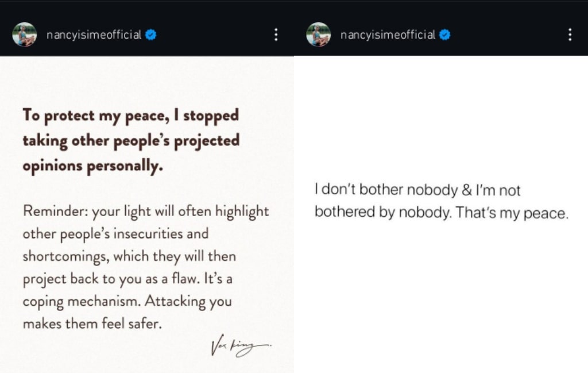Open three-dot menu on 'I don't bother nobody' story
588x373 pixels.
[x=570, y=35]
